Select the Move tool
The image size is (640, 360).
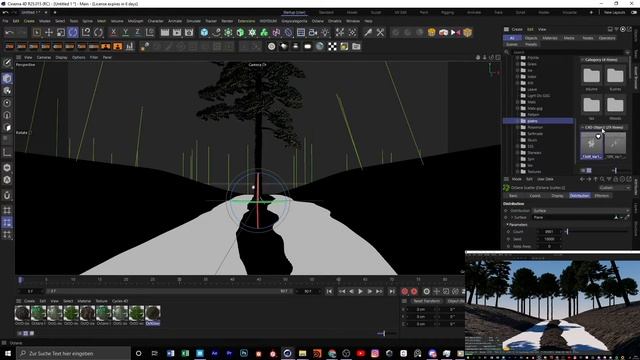(49, 32)
